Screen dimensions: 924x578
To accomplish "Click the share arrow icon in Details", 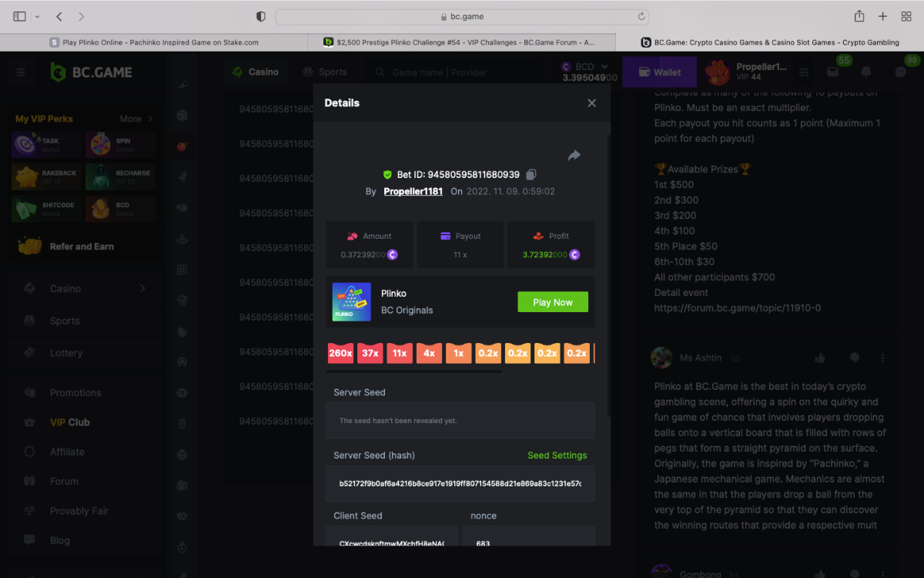I will (574, 156).
